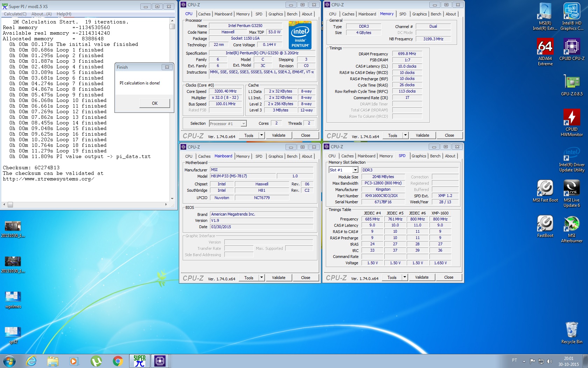
Task: Expand Tools arrow in CPU tab window
Action: (261, 135)
